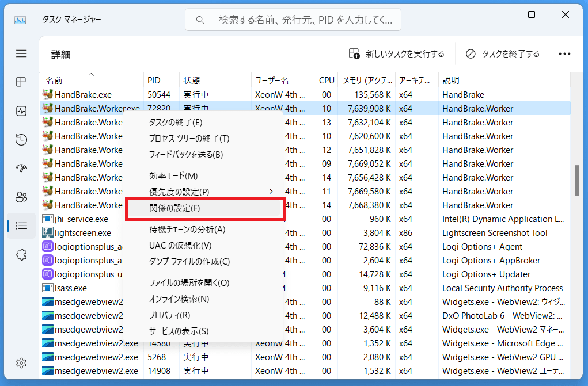Choose プロセス ツリーの終了(T)
Screen dimensions: 588x386
tap(203, 138)
